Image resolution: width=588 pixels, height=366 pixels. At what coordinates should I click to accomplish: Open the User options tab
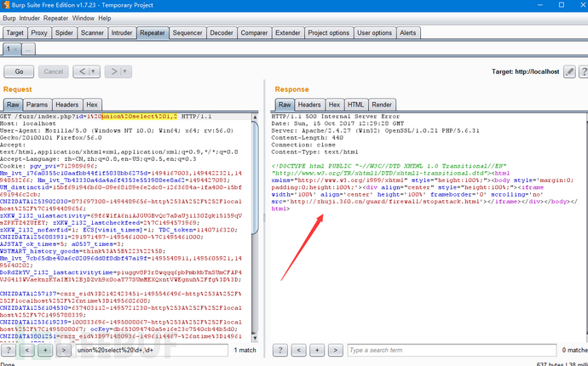click(x=374, y=33)
